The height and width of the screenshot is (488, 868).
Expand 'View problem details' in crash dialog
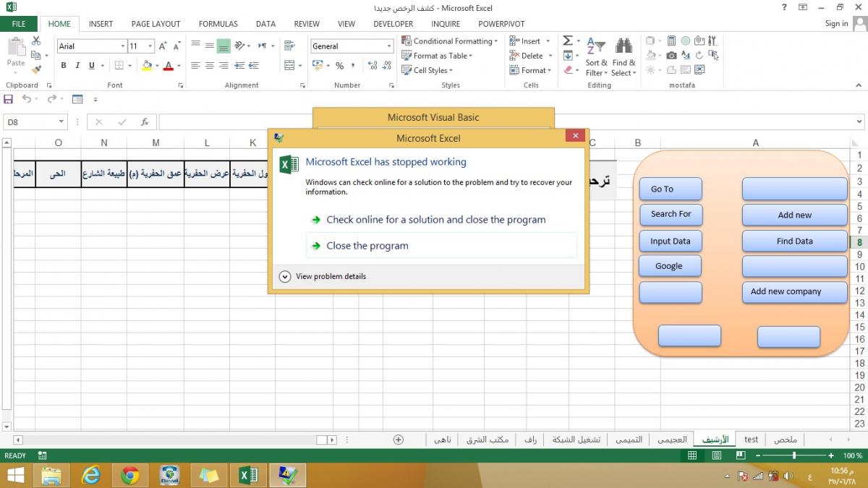(323, 276)
